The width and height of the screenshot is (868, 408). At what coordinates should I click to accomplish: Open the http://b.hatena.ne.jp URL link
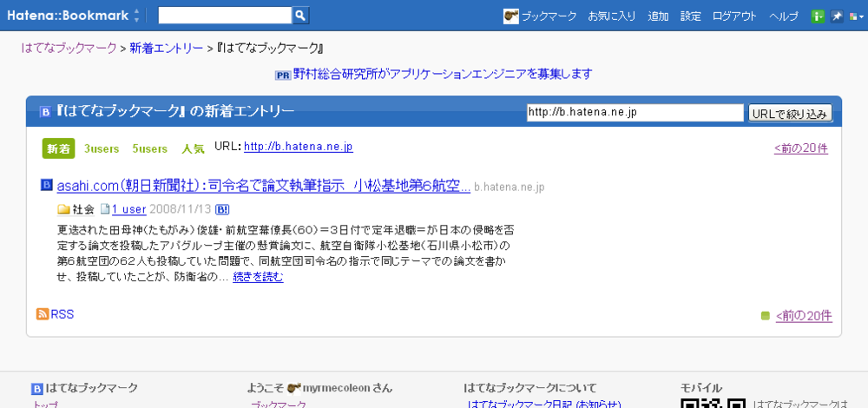coord(299,147)
